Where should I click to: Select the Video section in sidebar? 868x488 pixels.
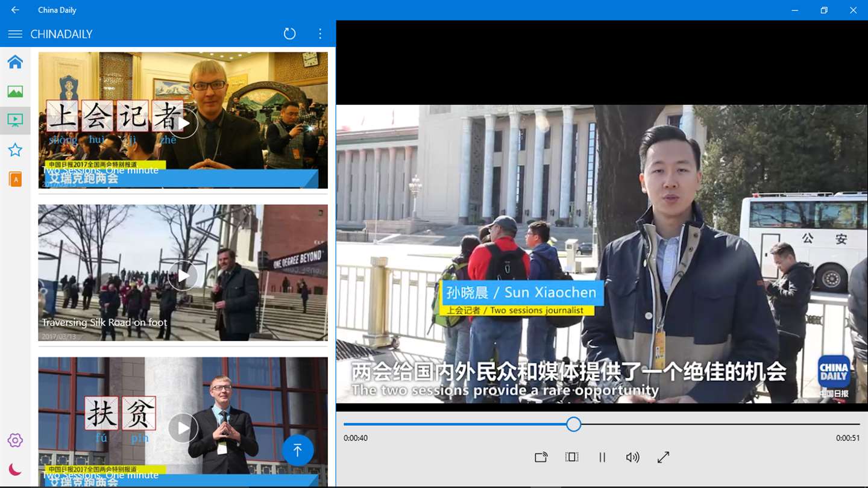click(15, 120)
